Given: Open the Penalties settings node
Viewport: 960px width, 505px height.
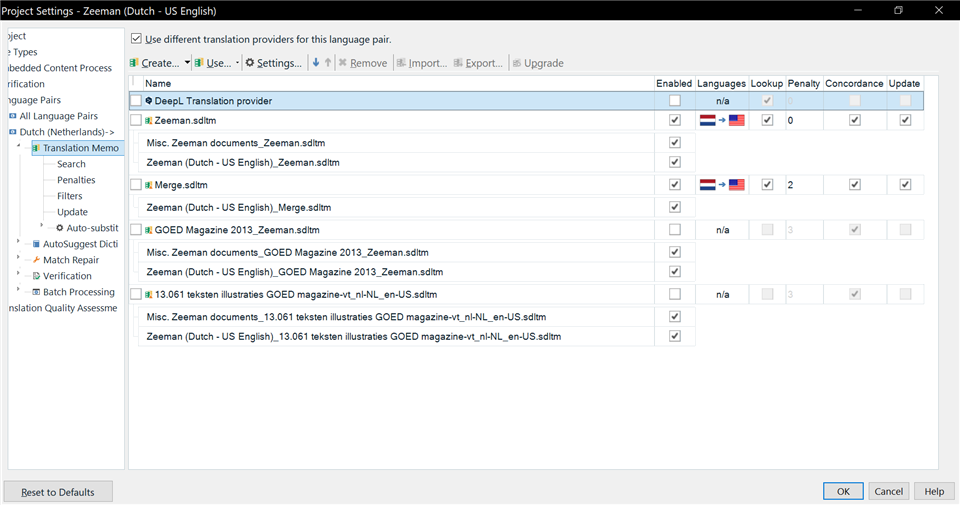Looking at the screenshot, I should coord(76,180).
